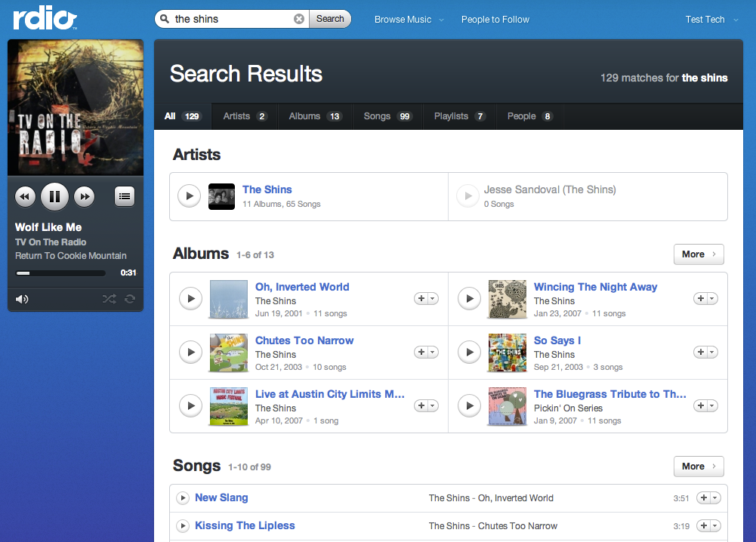Viewport: 756px width, 542px height.
Task: Play the Chutes Too Narrow album
Action: click(x=191, y=353)
